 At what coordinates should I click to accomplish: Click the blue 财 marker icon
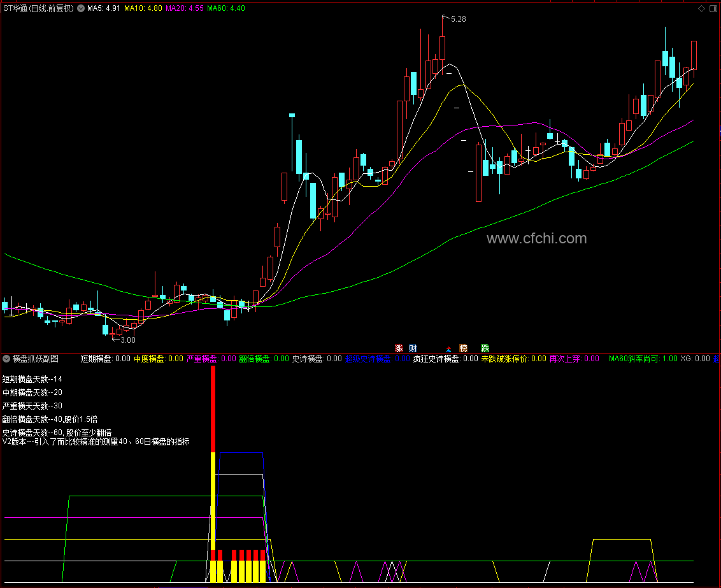413,348
